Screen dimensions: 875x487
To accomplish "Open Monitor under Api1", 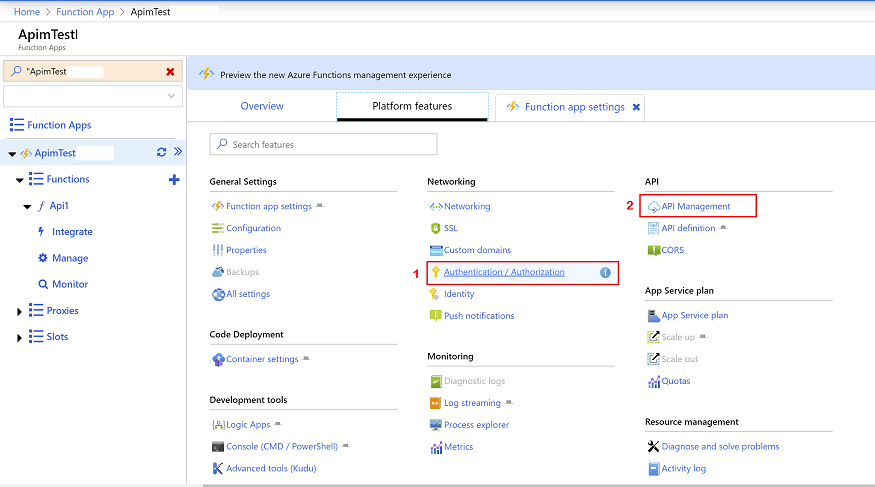I will tap(70, 284).
